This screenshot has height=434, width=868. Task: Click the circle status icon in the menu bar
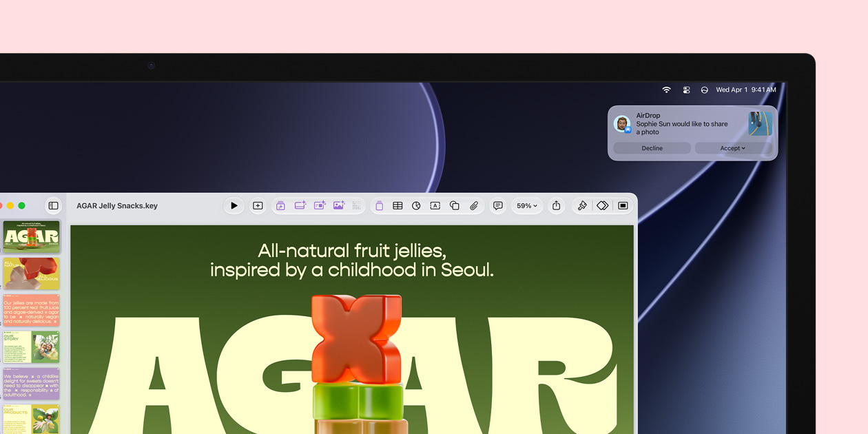coord(704,90)
